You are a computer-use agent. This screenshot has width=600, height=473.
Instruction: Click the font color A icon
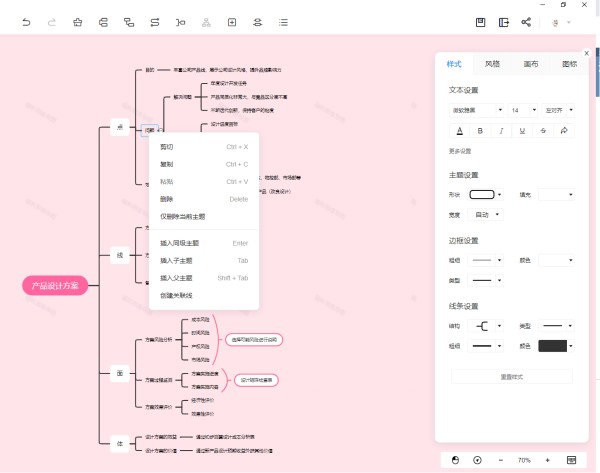(460, 131)
